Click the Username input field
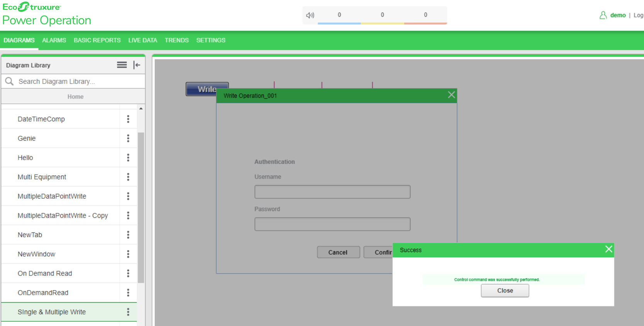 (332, 192)
